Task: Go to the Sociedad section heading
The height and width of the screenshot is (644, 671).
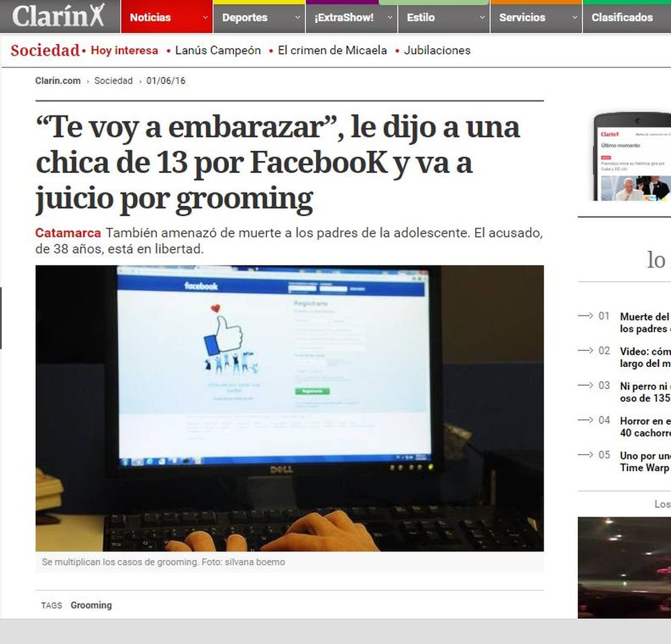Action: pos(45,50)
